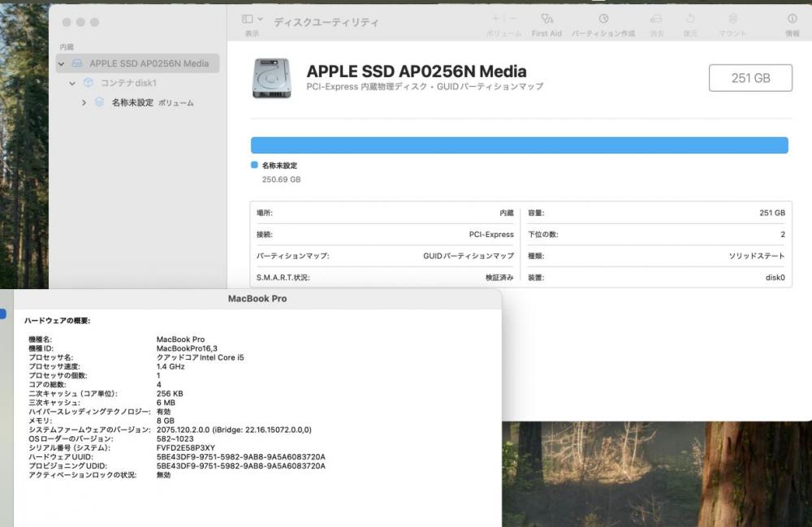Select the コンテナdisk1 container icon in the sidebar
Image resolution: width=812 pixels, height=527 pixels.
pyautogui.click(x=88, y=82)
